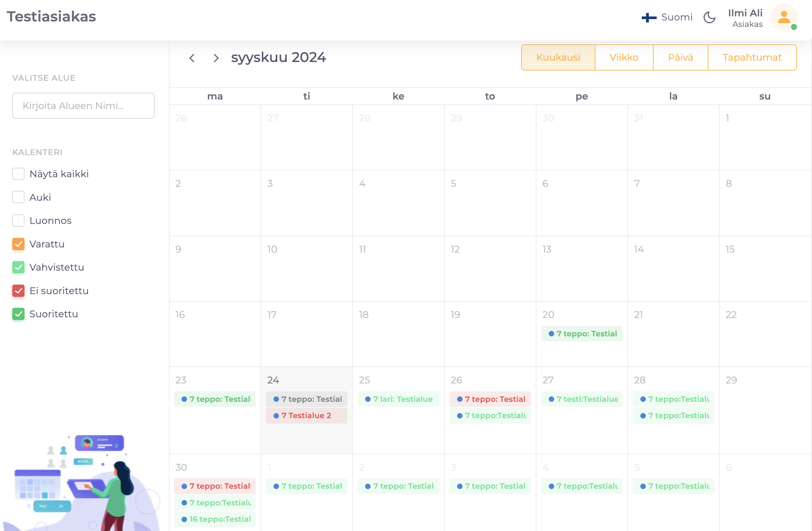The image size is (812, 531).
Task: Enable the Auki filter checkbox
Action: click(18, 197)
